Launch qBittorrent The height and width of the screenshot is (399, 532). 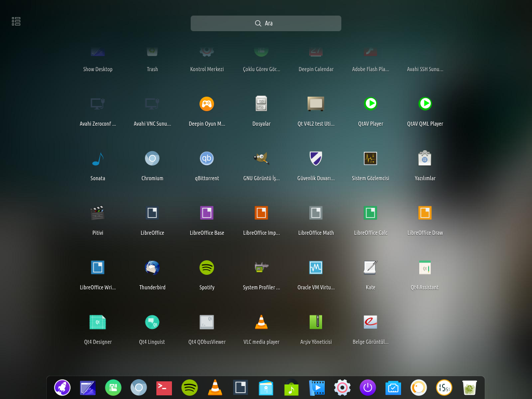click(207, 158)
